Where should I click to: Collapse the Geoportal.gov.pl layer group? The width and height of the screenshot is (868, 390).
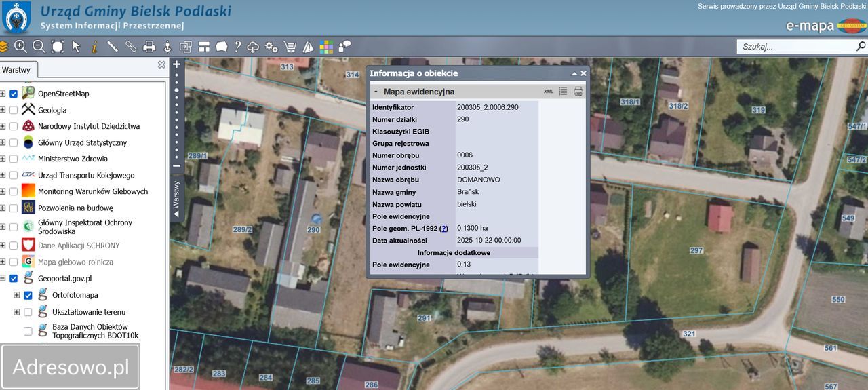tap(3, 279)
